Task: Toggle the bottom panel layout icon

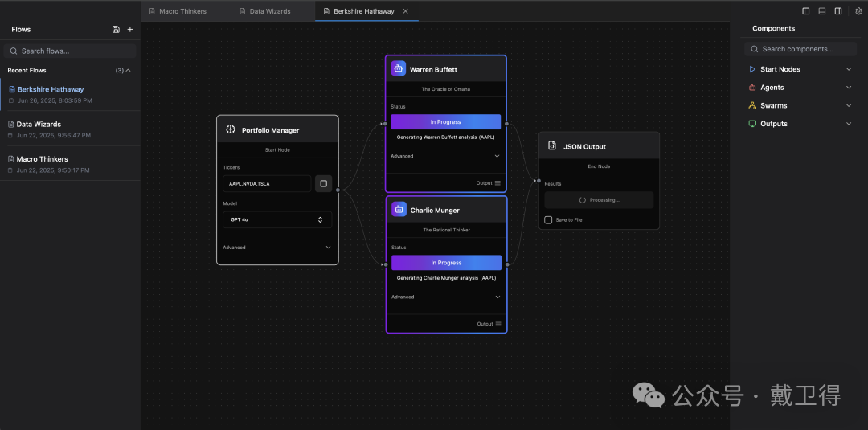Action: click(822, 11)
